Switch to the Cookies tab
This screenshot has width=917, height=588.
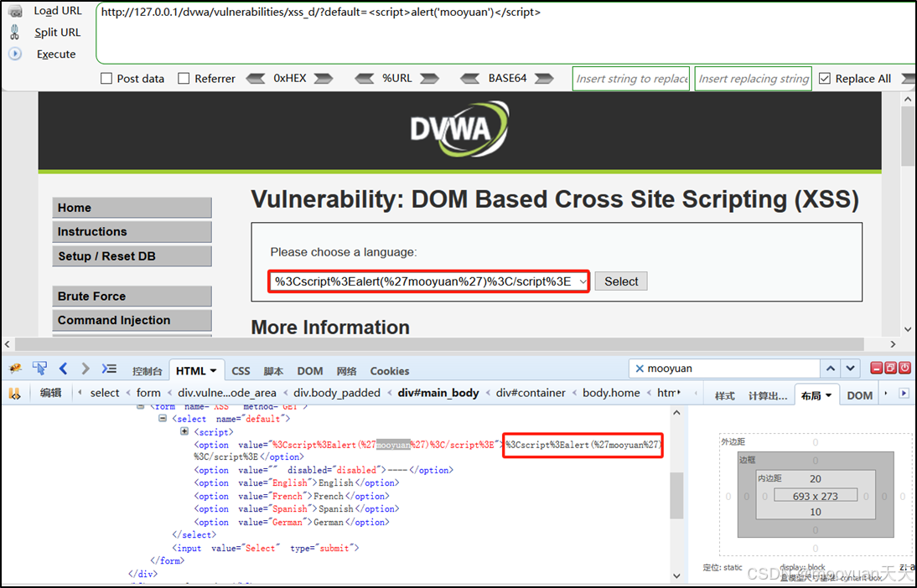click(390, 371)
